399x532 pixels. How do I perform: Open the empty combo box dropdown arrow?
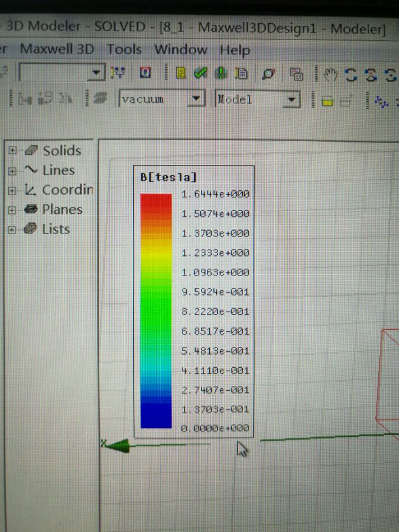click(x=96, y=72)
